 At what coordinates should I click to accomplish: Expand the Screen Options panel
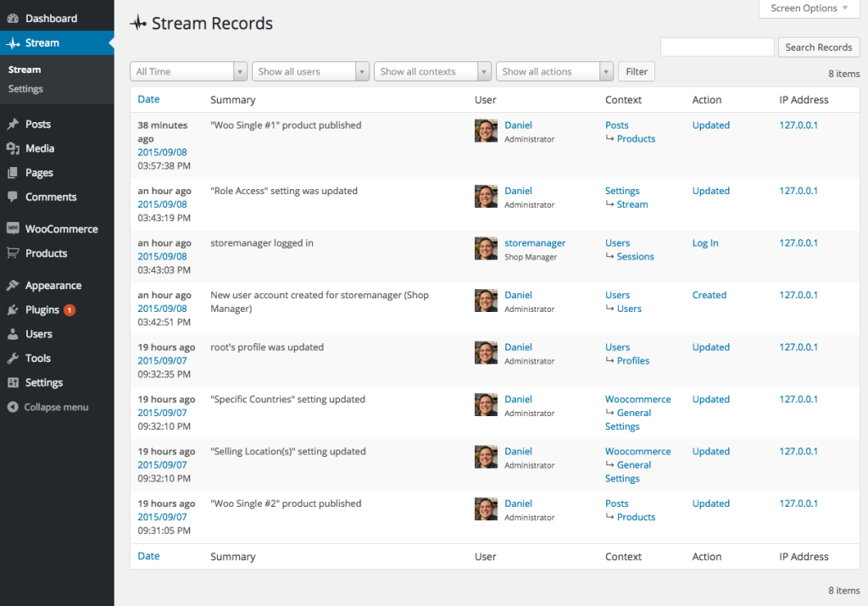point(807,8)
